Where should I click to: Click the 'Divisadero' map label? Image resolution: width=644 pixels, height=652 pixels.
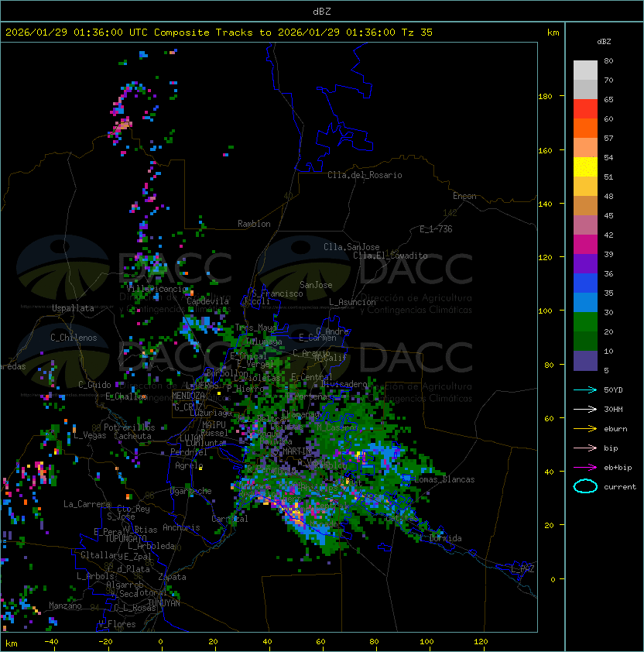tap(344, 384)
